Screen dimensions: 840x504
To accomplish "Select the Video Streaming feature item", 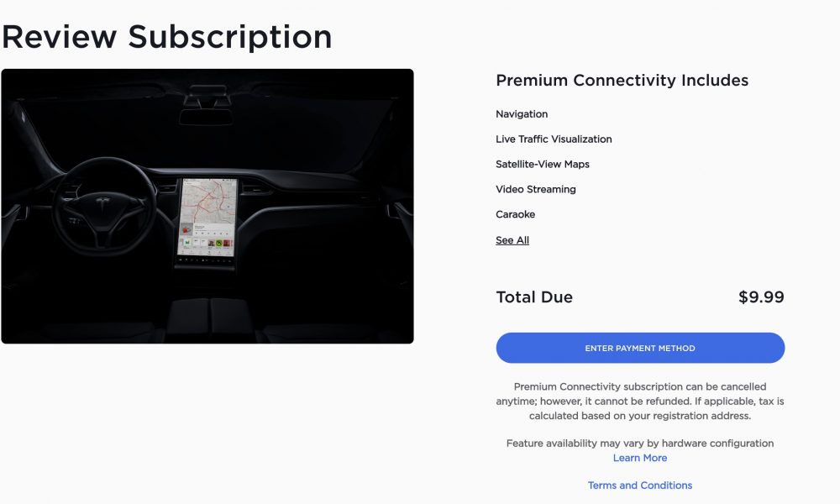I will click(x=536, y=189).
